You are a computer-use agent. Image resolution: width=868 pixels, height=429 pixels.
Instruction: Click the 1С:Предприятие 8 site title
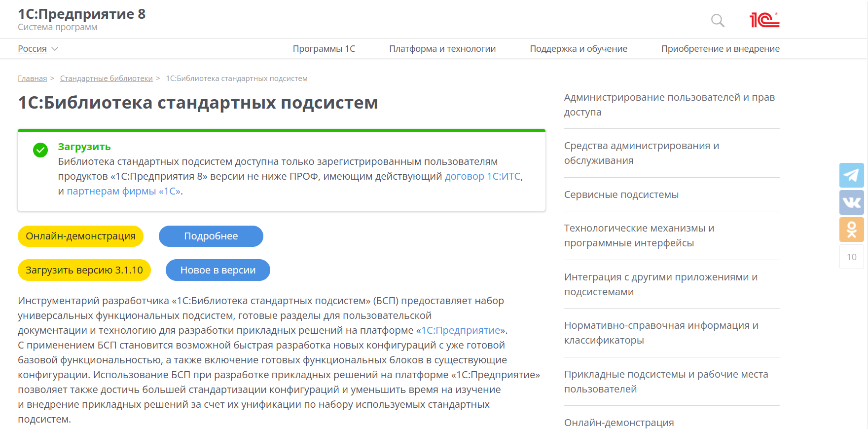pyautogui.click(x=82, y=14)
